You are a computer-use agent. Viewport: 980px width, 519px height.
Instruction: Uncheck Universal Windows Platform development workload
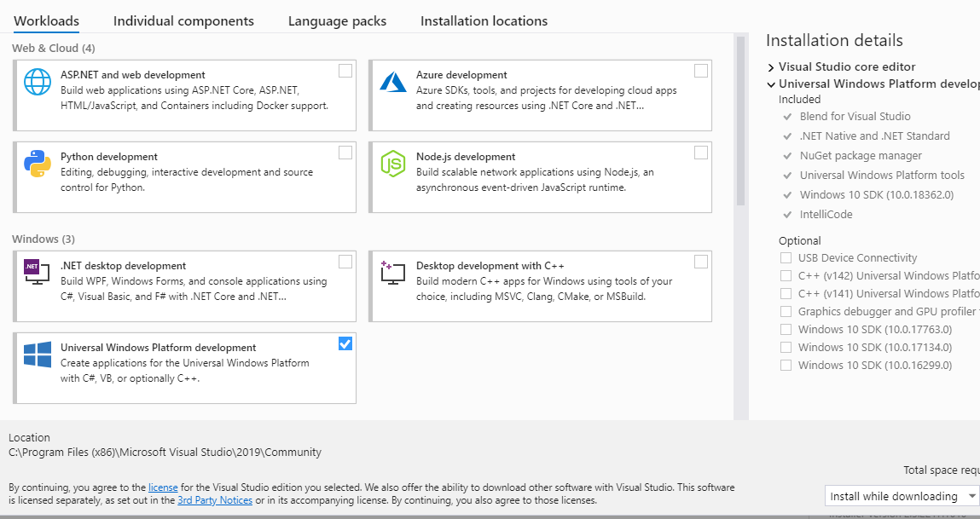pyautogui.click(x=345, y=343)
